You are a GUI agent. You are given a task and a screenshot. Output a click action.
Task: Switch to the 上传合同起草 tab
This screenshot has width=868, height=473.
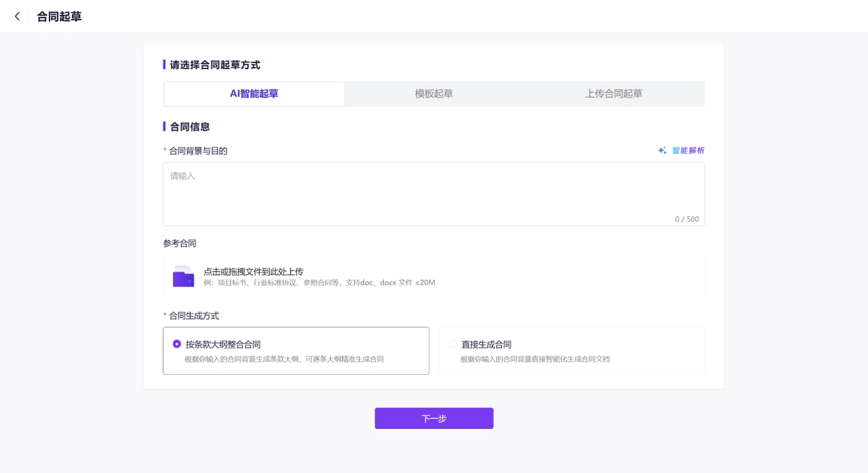coord(612,94)
